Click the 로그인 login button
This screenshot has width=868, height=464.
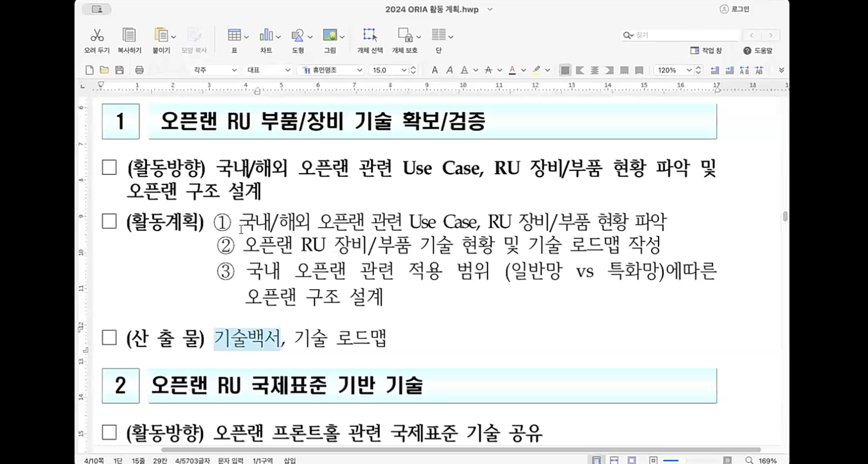coord(735,9)
